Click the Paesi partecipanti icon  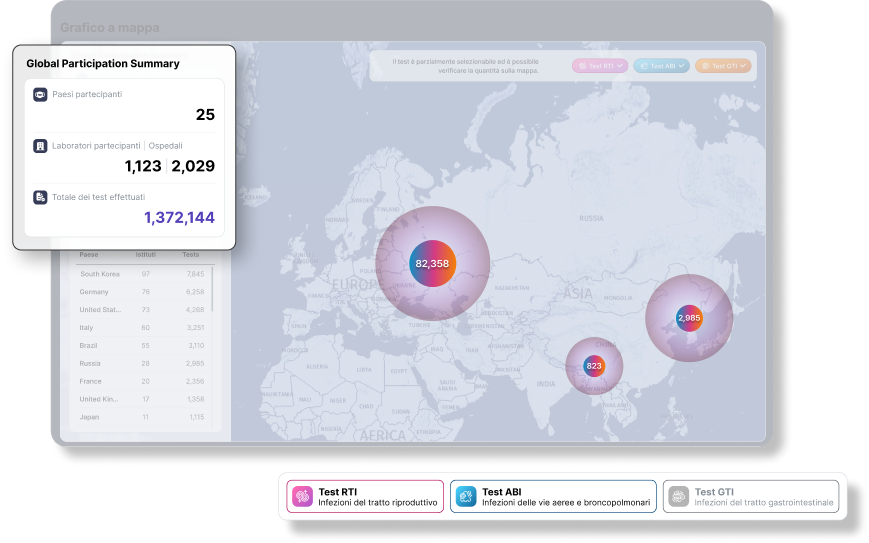[40, 95]
